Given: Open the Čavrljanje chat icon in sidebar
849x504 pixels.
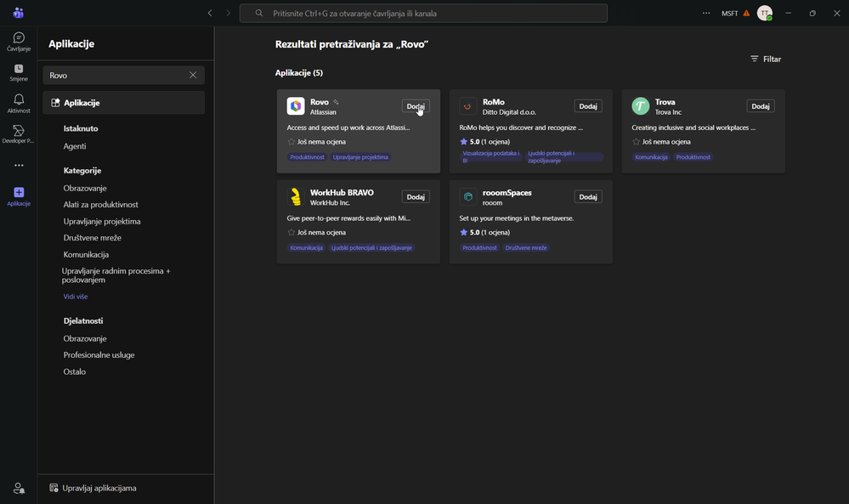Looking at the screenshot, I should (x=19, y=42).
